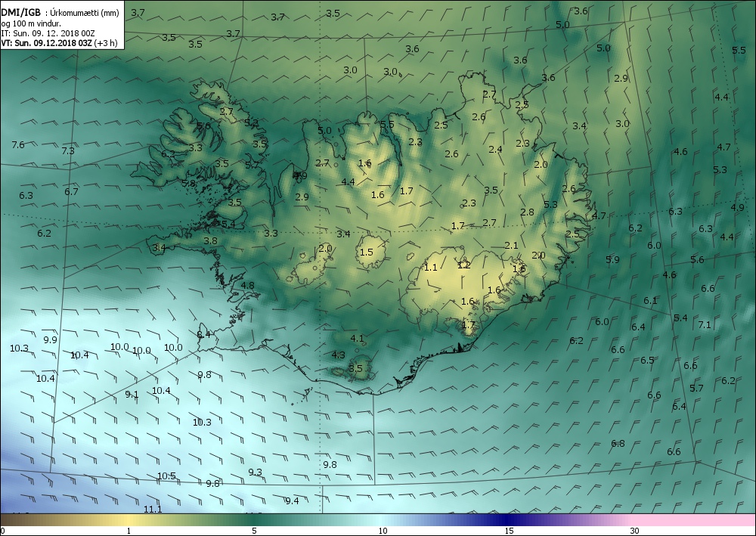The height and width of the screenshot is (536, 756).
Task: Click the 1.2 value on the glacier
Action: pyautogui.click(x=464, y=265)
